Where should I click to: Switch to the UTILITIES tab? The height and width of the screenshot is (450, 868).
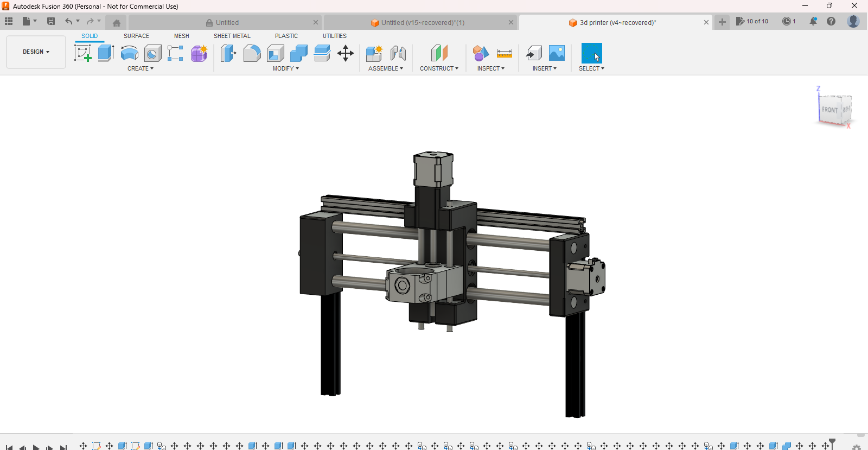tap(335, 36)
